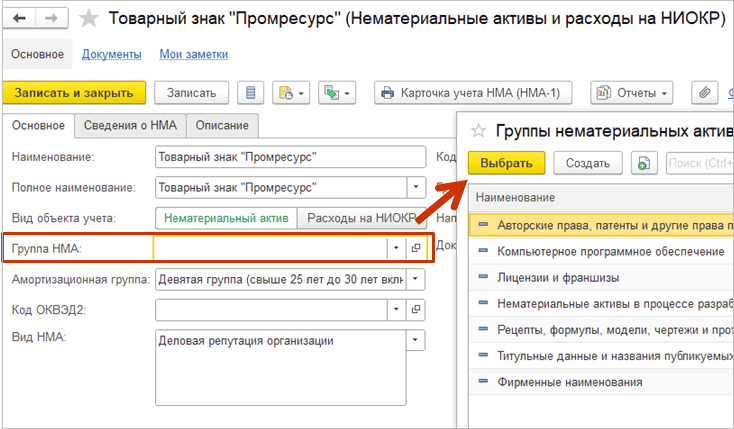Switch the object type to Расходы на НИОКР

click(x=361, y=218)
